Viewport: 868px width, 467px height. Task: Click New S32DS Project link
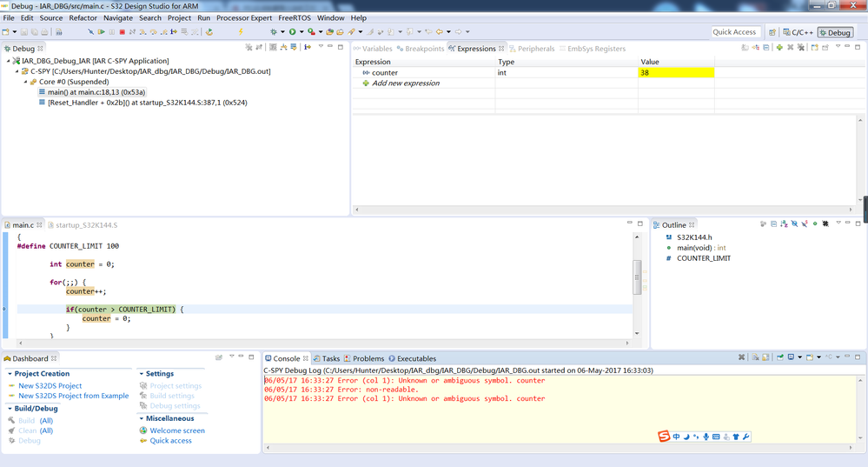[50, 385]
